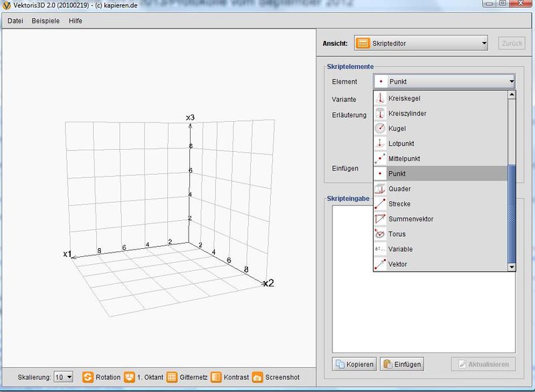Click the Screenshot camera icon
This screenshot has width=535, height=392.
pos(257,377)
